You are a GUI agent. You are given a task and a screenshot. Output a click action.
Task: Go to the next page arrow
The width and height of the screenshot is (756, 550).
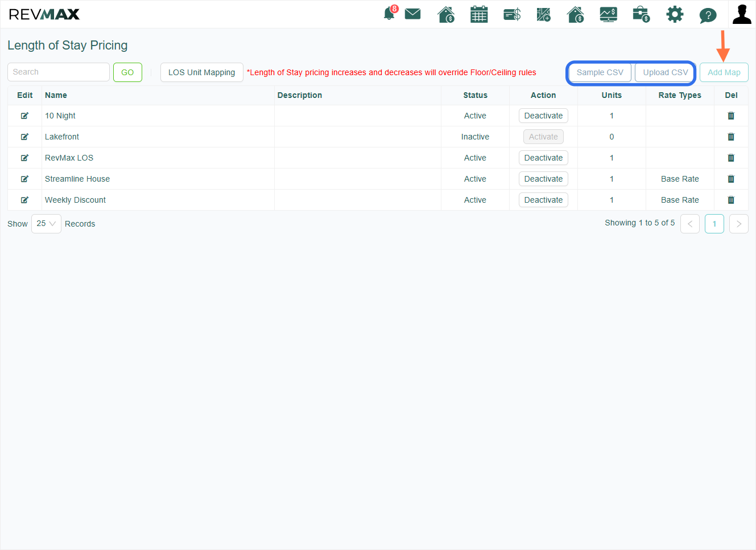click(x=739, y=224)
